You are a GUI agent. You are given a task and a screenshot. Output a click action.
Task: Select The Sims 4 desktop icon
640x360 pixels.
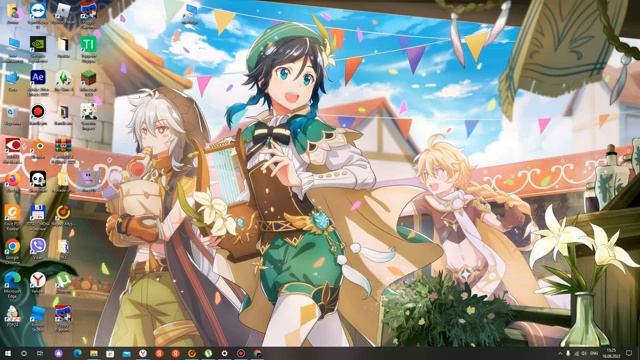(x=63, y=78)
